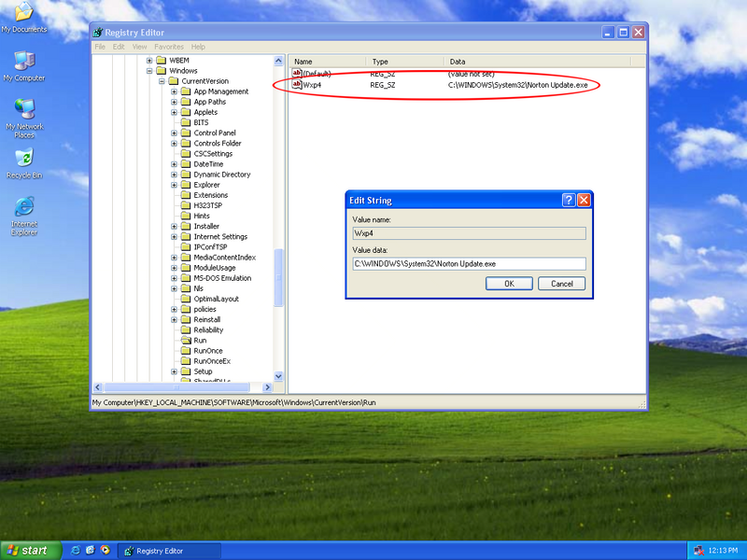
Task: Open the Edit menu
Action: (x=119, y=47)
